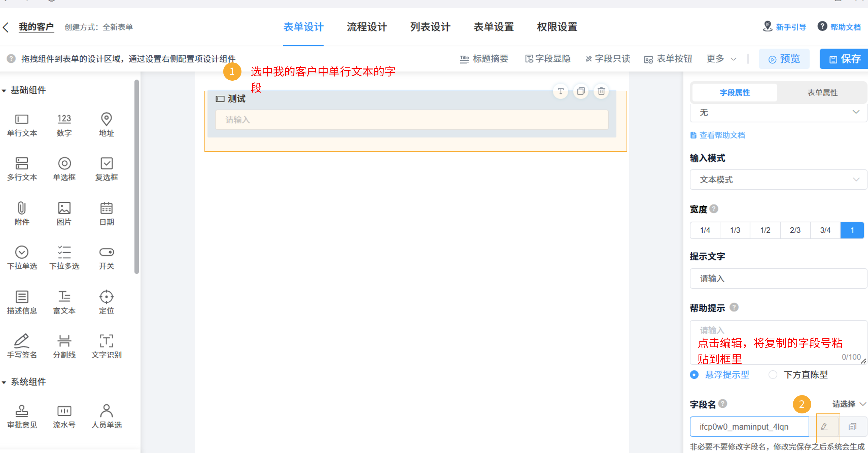Viewport: 868px width, 453px height.
Task: Open 新手引导 guide link
Action: coord(784,27)
